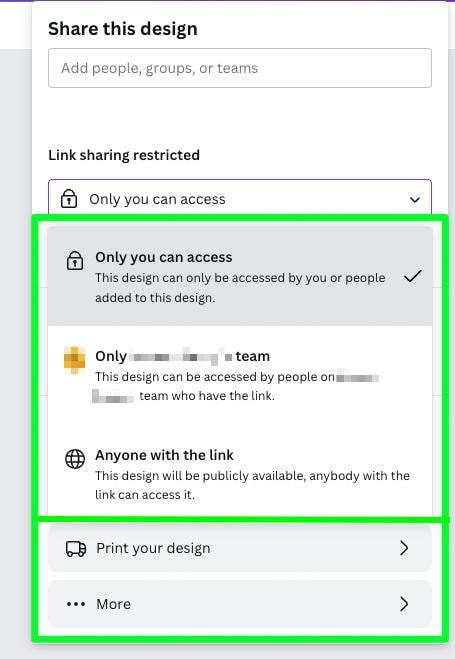Viewport: 455px width, 659px height.
Task: Click the padlock icon beside Only you can access option
Action: click(x=75, y=260)
